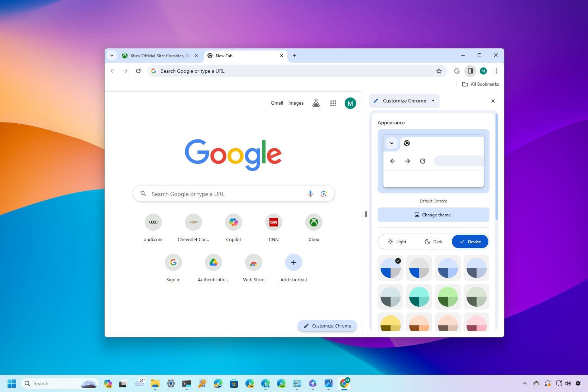
Task: Toggle the side panel icon in toolbar
Action: pos(470,71)
